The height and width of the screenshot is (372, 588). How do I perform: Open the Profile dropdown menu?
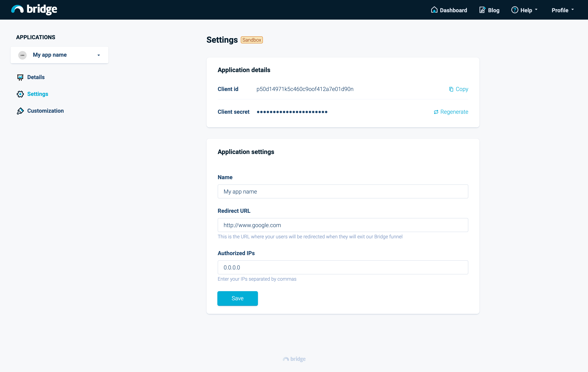562,10
